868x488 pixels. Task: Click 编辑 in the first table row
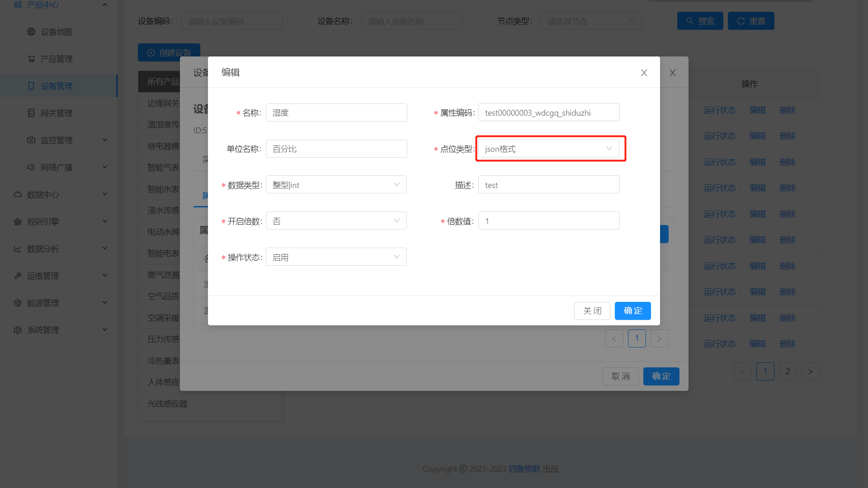(x=757, y=110)
